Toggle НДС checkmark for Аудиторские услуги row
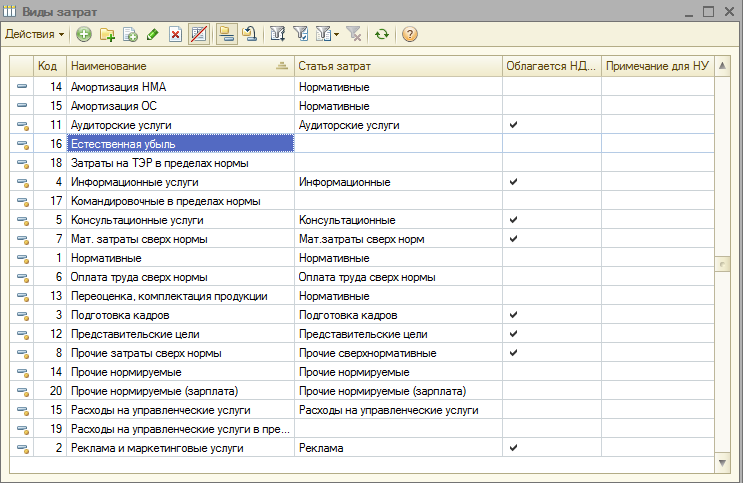This screenshot has height=483, width=743. [513, 125]
